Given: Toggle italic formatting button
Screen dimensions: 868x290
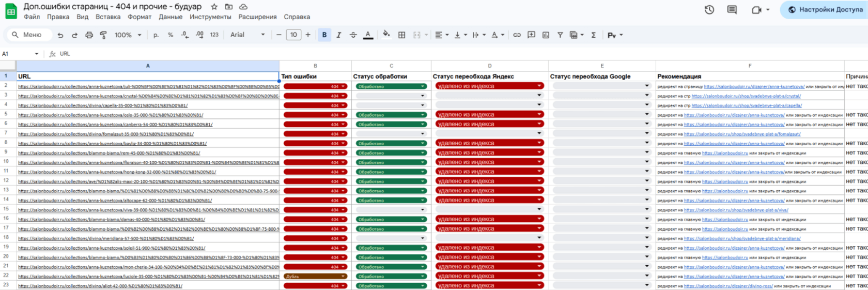Looking at the screenshot, I should (x=339, y=35).
